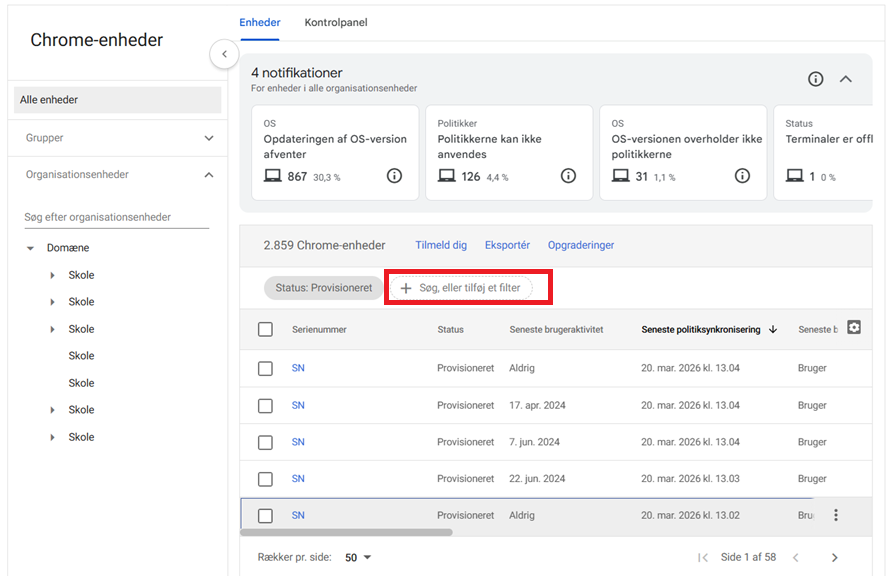The height and width of the screenshot is (576, 890).
Task: Check the row with activity 7. jun. 2024
Action: 265,442
